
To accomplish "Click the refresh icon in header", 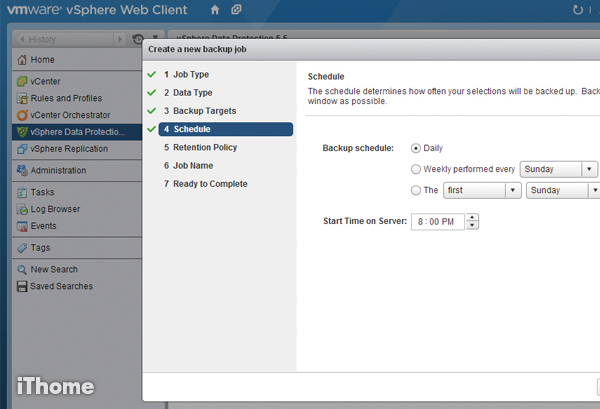I will pyautogui.click(x=577, y=10).
